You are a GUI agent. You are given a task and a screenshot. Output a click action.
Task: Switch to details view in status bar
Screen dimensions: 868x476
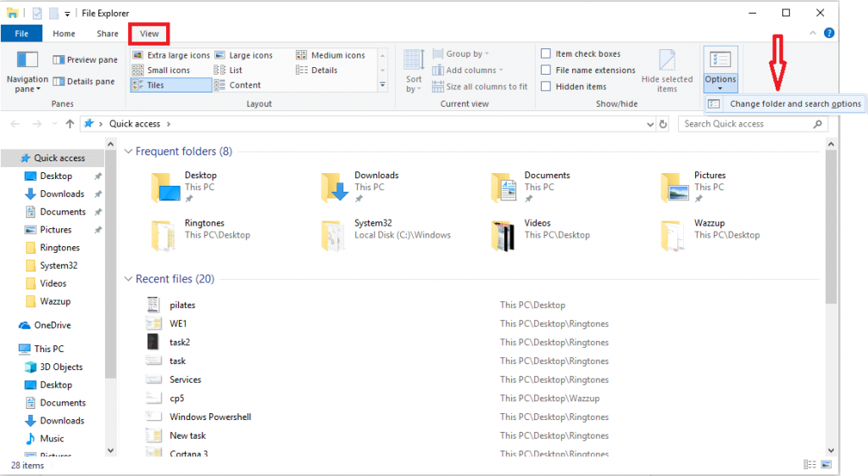[810, 464]
